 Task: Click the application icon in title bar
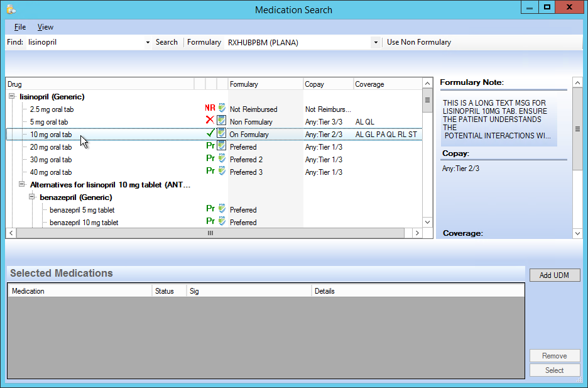click(11, 9)
